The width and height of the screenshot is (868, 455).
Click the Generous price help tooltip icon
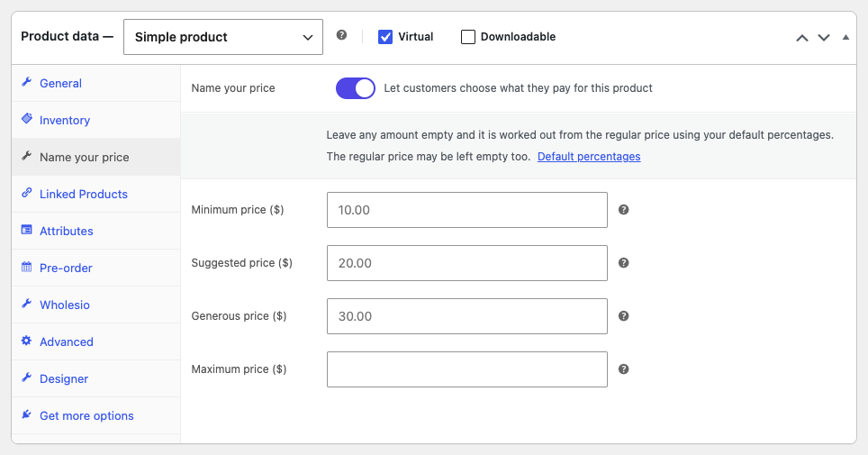(623, 316)
